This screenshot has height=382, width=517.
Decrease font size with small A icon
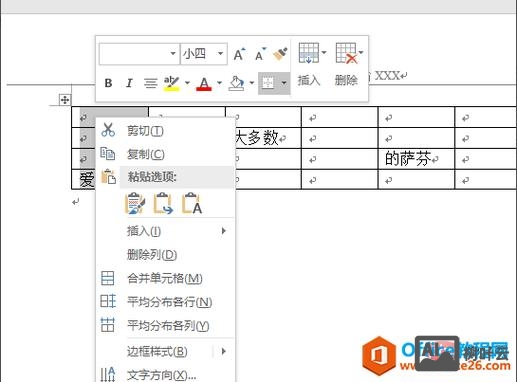pos(260,54)
